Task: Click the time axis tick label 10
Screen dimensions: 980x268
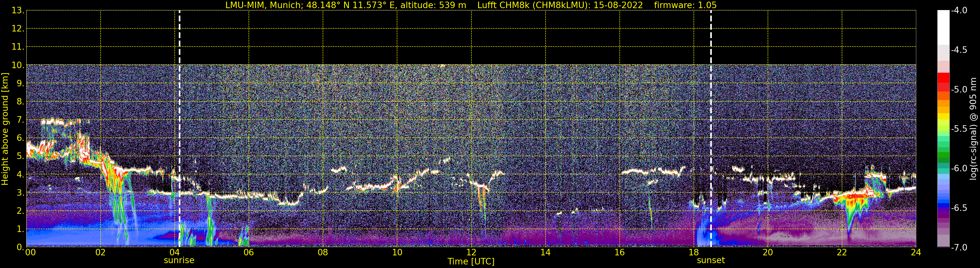Action: (397, 252)
